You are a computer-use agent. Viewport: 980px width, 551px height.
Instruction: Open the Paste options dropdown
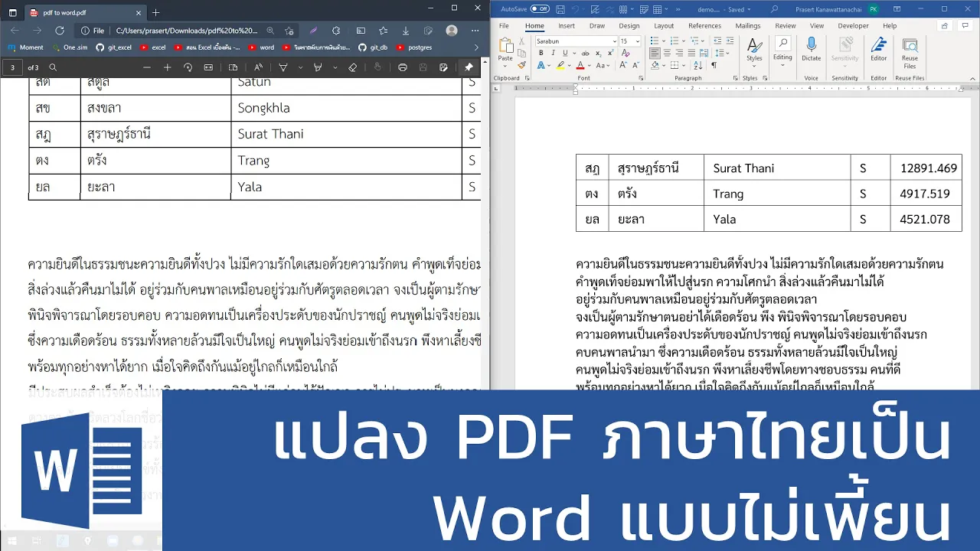point(505,67)
